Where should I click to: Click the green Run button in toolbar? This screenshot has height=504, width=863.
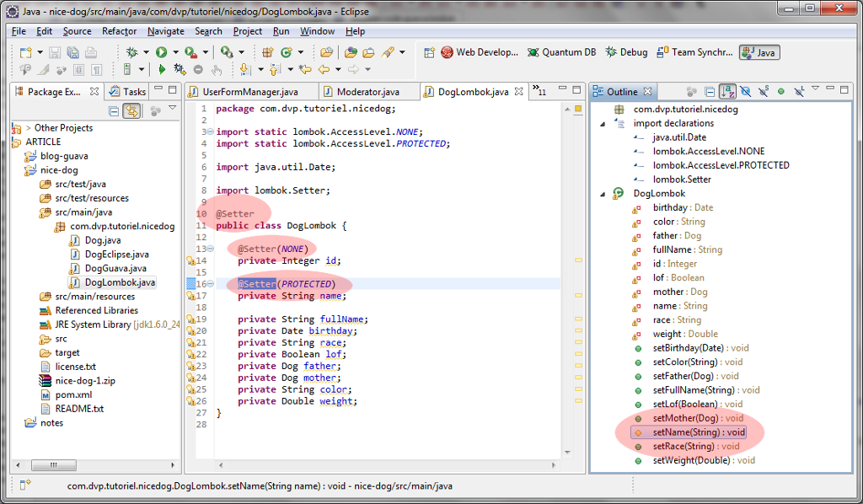coord(161,52)
